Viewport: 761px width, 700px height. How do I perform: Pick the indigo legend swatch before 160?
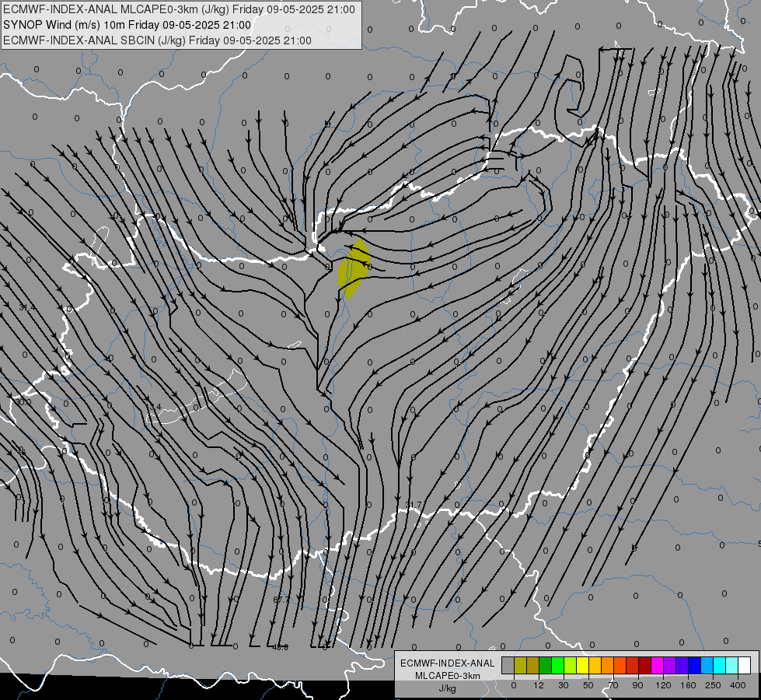tap(682, 665)
